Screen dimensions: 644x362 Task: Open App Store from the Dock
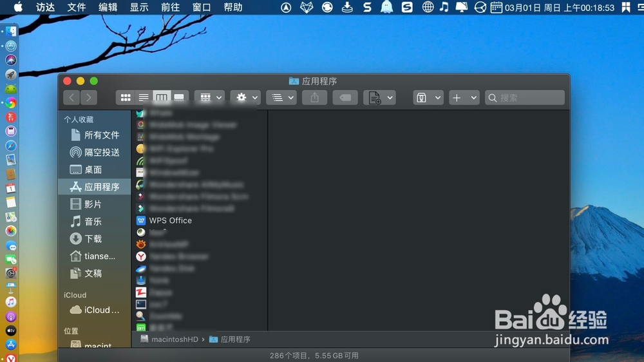[x=11, y=345]
